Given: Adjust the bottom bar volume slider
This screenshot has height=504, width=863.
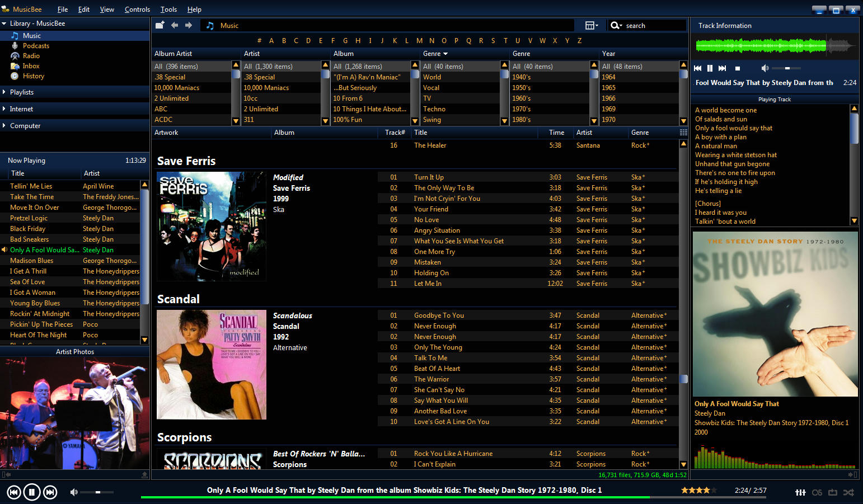Looking at the screenshot, I should [97, 492].
